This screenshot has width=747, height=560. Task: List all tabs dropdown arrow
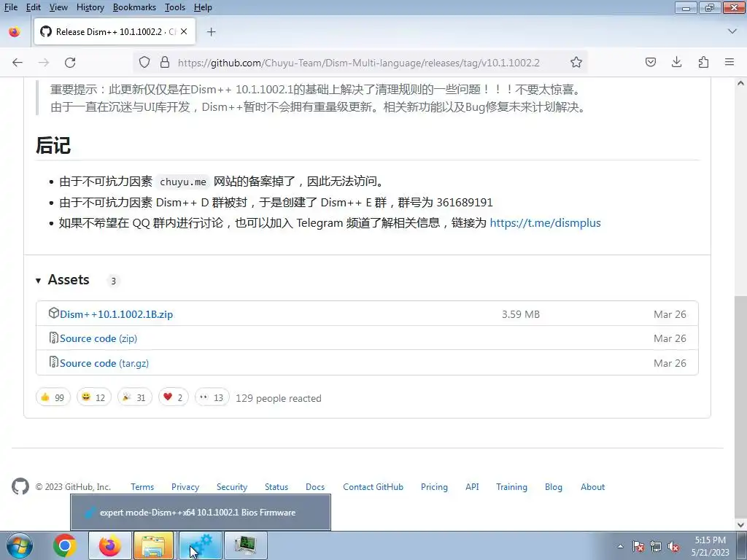[x=732, y=31]
